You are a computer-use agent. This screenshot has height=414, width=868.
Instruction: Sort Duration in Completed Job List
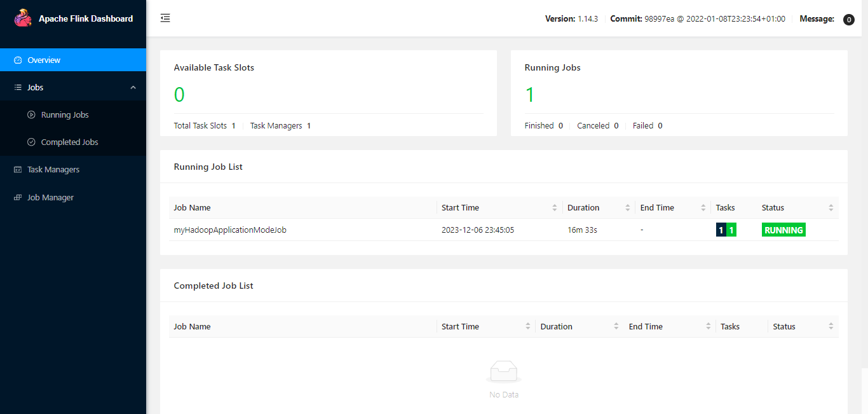coord(616,326)
